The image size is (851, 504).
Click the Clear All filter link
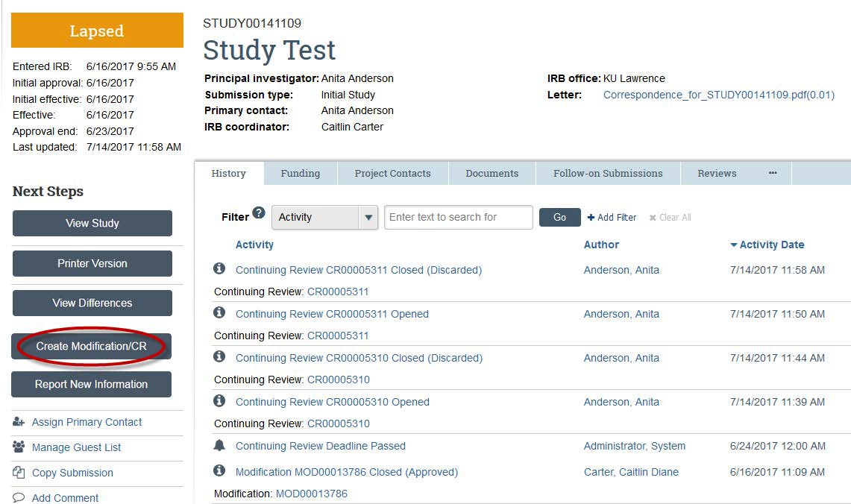click(x=671, y=217)
